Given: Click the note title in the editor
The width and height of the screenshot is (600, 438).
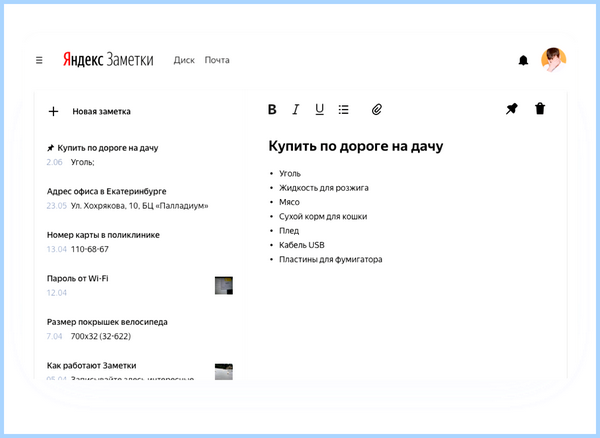Looking at the screenshot, I should [356, 146].
